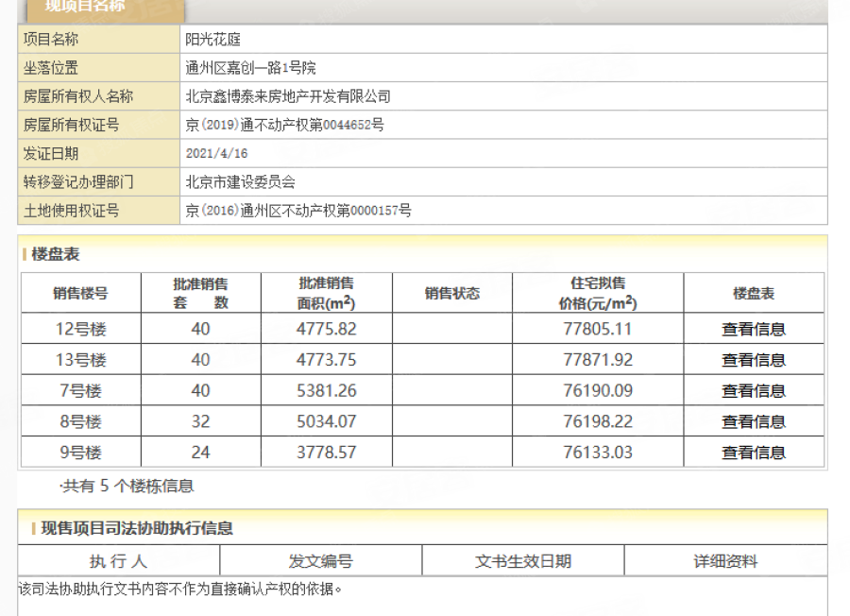Select 查看信息 for 9号楼
Screen dimensions: 850x616
[753, 453]
